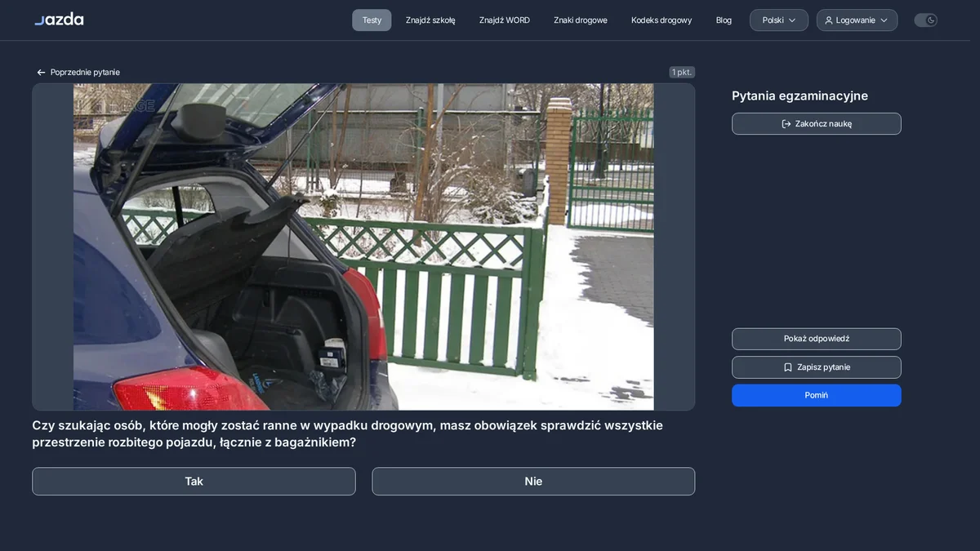
Task: Open the Polski language dropdown
Action: [x=779, y=20]
